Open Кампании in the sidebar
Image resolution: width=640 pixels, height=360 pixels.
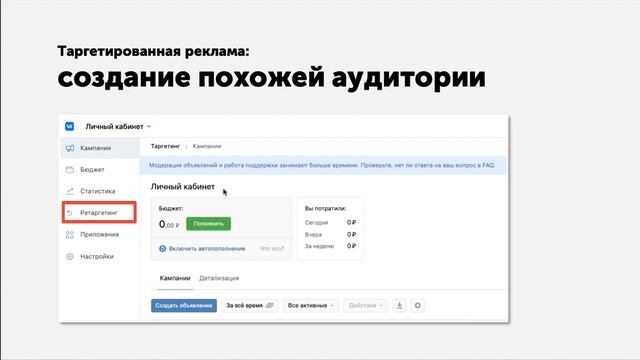(x=100, y=148)
